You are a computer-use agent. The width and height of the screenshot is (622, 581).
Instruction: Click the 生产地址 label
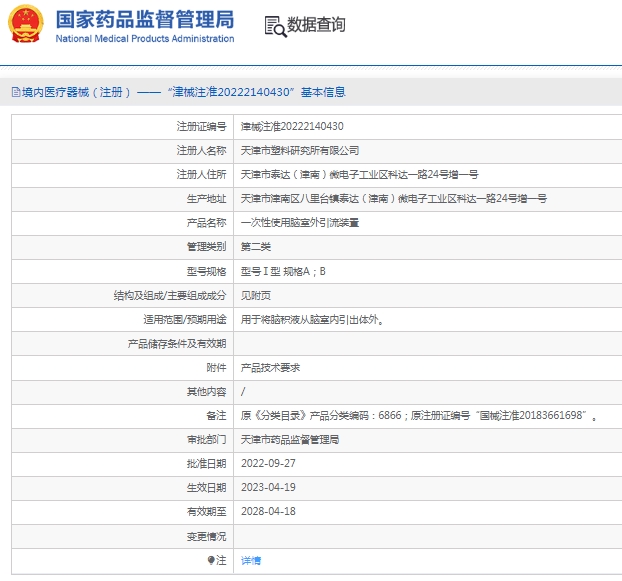tap(206, 199)
